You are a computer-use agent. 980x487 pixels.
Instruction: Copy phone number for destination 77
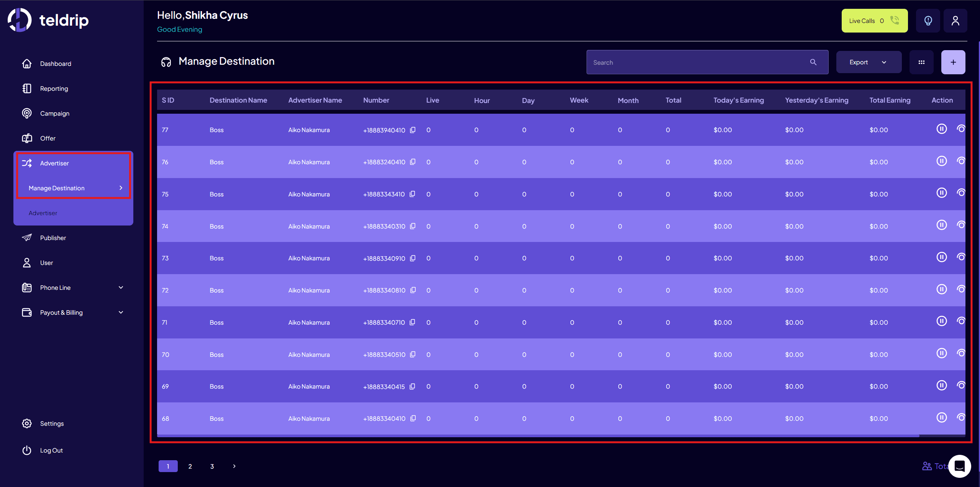[413, 130]
